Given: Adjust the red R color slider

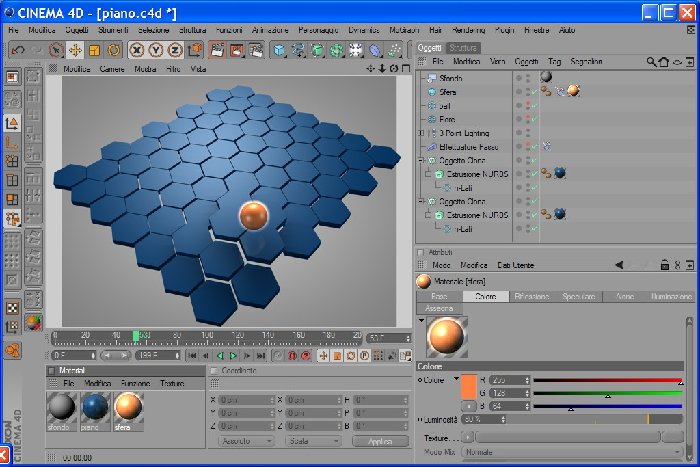Looking at the screenshot, I should 608,381.
